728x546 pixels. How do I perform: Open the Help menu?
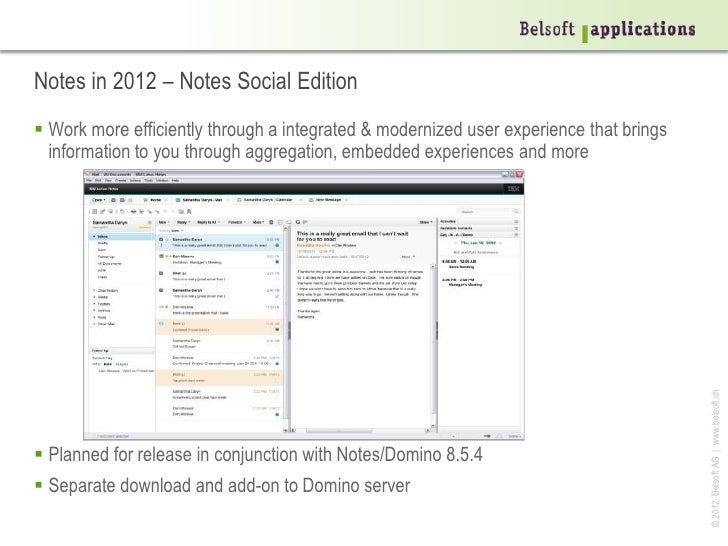[x=176, y=180]
